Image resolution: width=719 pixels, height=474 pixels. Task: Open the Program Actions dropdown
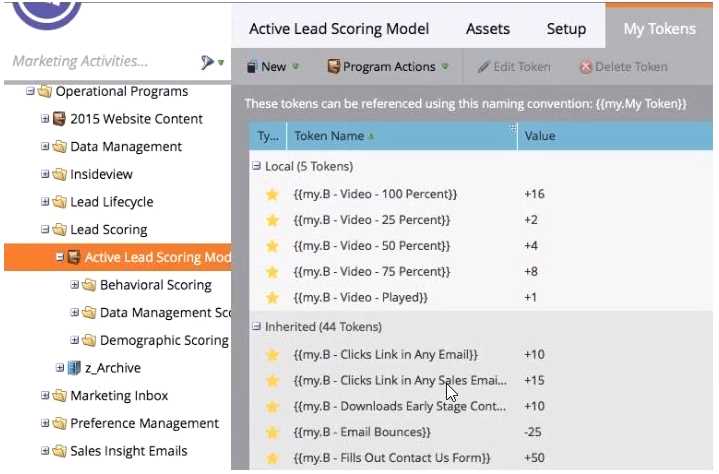tap(387, 67)
